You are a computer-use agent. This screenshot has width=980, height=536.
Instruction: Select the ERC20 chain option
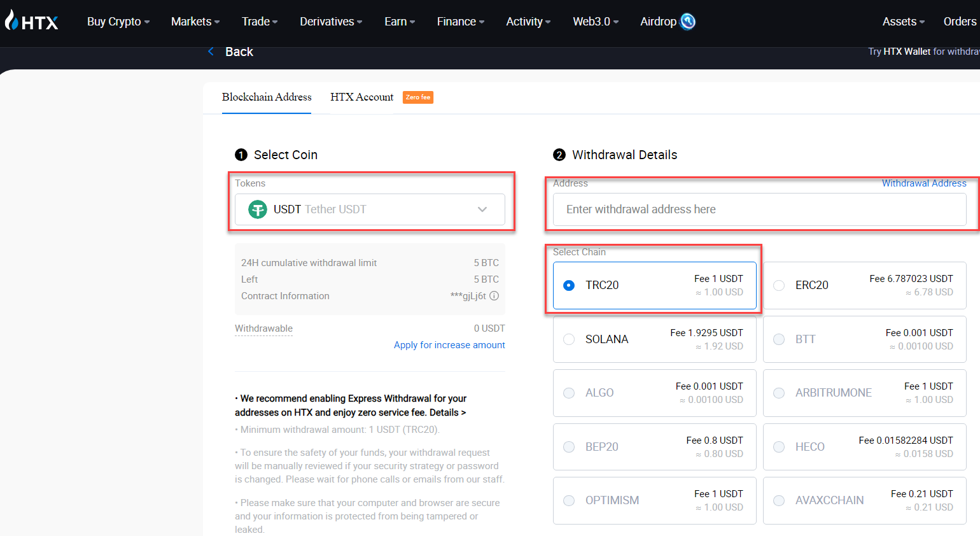point(864,285)
